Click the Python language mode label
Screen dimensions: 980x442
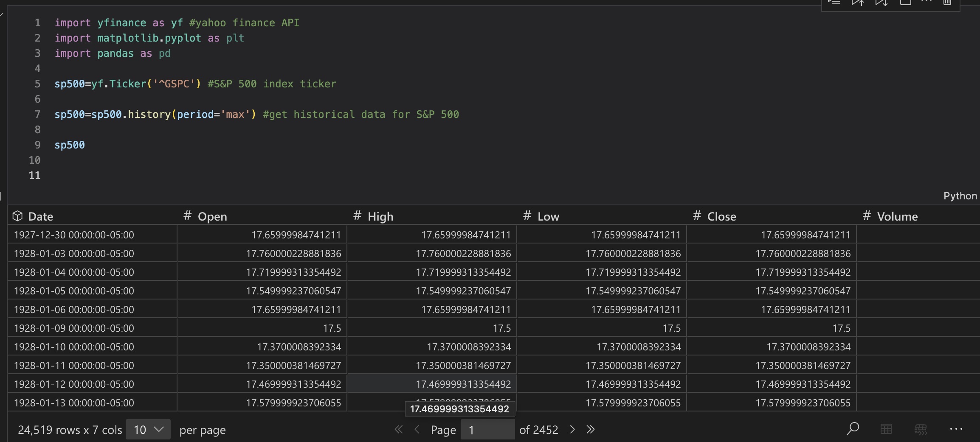click(x=960, y=196)
